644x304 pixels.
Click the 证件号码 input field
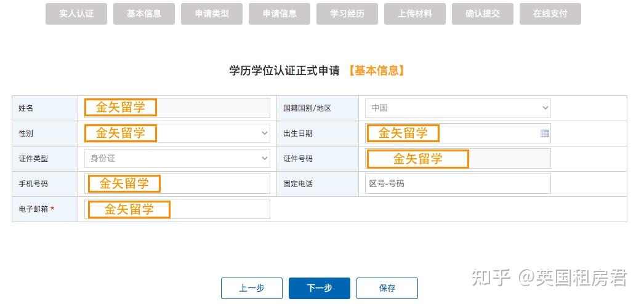(457, 158)
